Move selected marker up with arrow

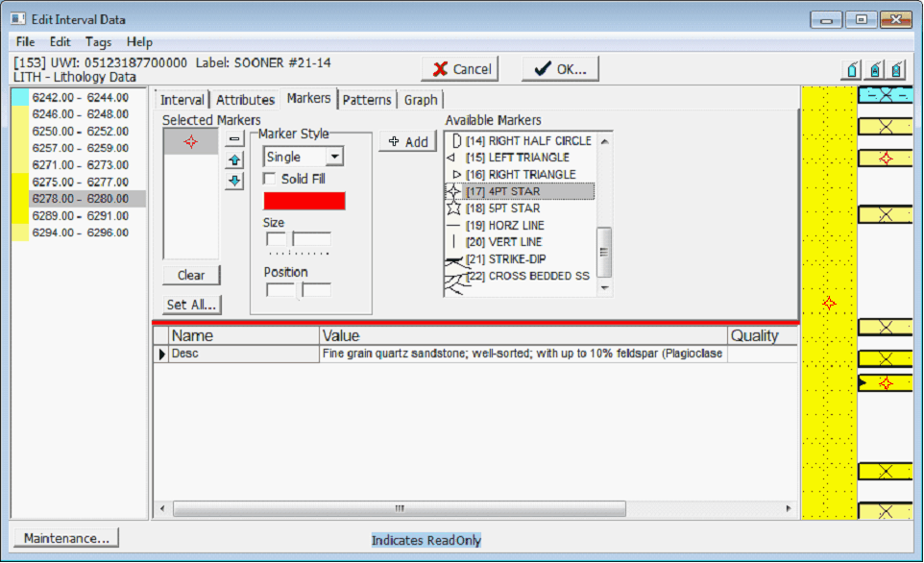(234, 160)
